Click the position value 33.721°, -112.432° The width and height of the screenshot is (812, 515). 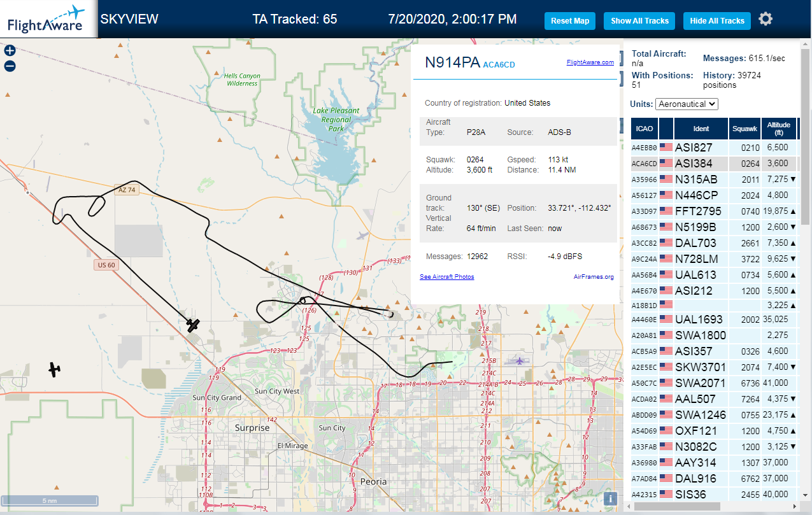pyautogui.click(x=580, y=208)
